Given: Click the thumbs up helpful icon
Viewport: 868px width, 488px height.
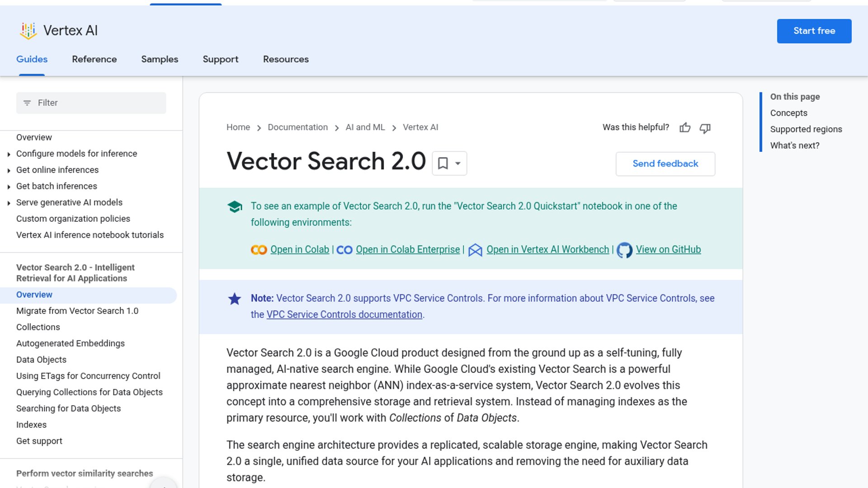Looking at the screenshot, I should point(685,128).
